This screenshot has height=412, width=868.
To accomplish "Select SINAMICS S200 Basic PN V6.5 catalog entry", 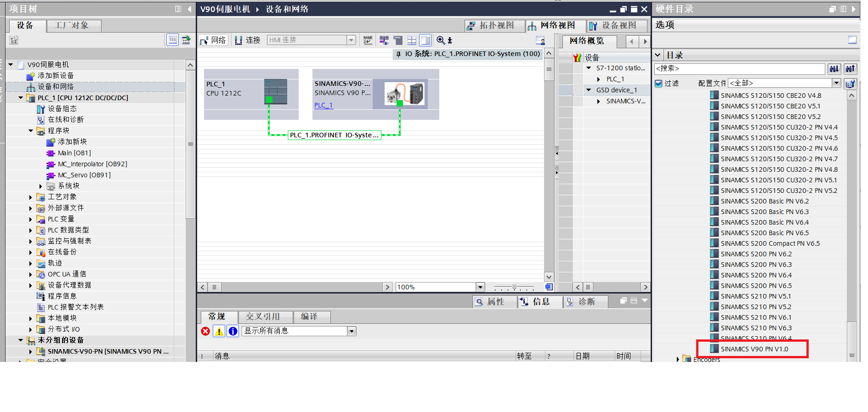I will pos(765,233).
